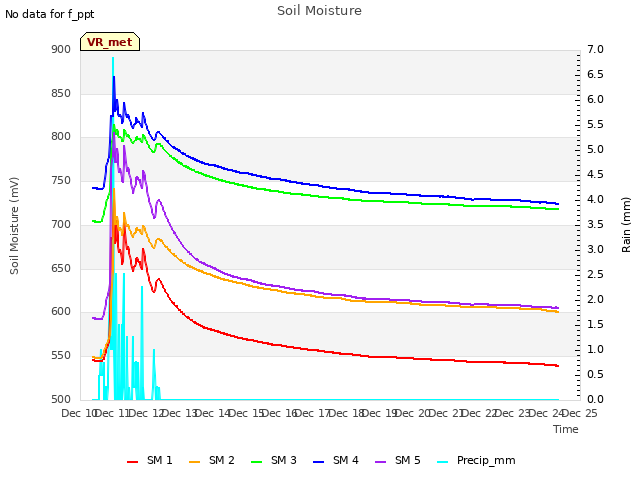
Task: Click the 6.0 rain axis tick
Action: [595, 100]
